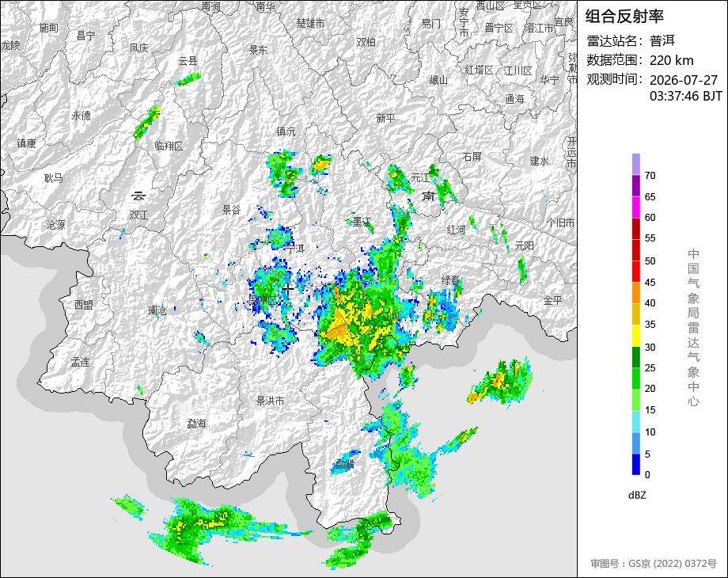Select the 勐海 county label
The image size is (728, 578).
pos(196,424)
